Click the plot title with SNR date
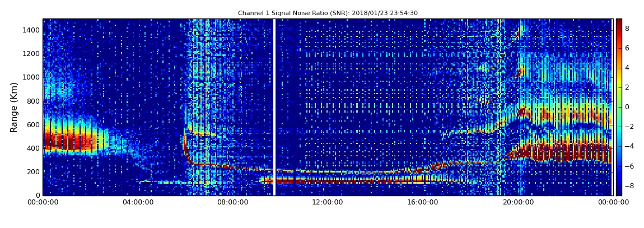Image resolution: width=644 pixels, height=228 pixels. (328, 13)
